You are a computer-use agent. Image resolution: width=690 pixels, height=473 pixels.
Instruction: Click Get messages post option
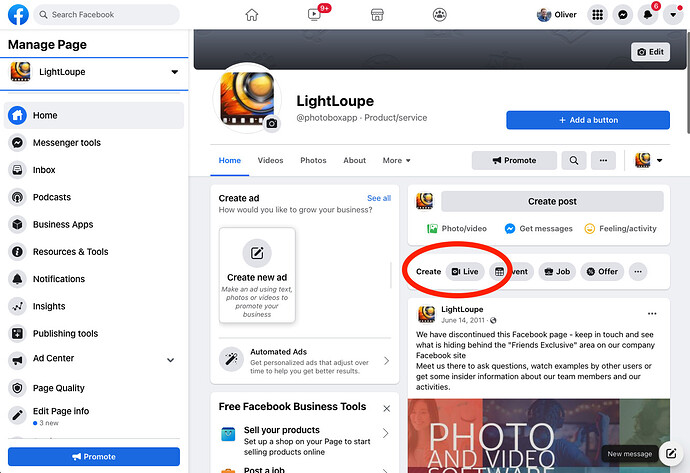coord(539,229)
